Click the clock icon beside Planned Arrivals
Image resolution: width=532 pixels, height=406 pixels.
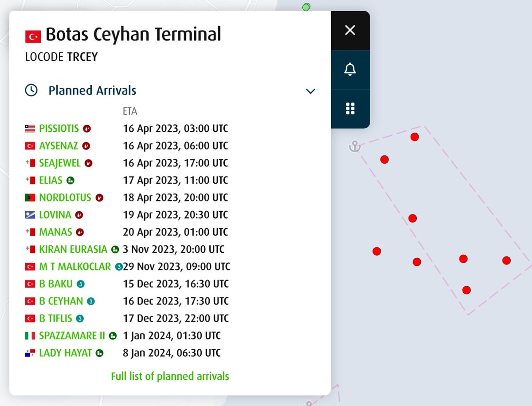[31, 91]
